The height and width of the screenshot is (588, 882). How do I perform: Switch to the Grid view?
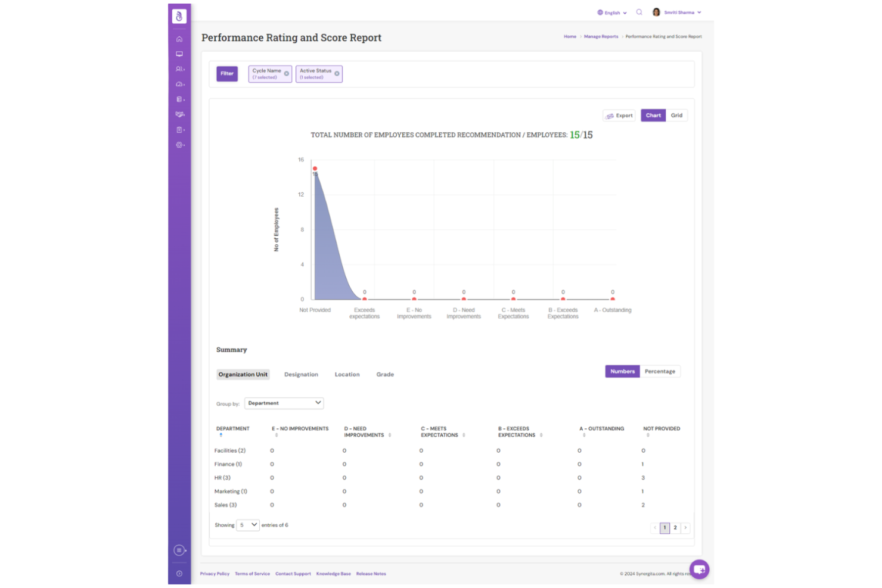tap(676, 115)
